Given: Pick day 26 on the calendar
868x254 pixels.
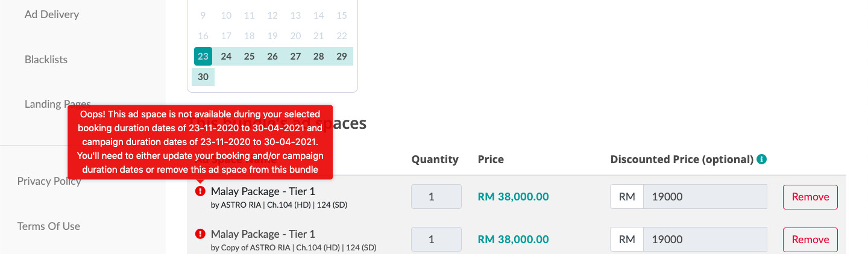Looking at the screenshot, I should tap(272, 57).
